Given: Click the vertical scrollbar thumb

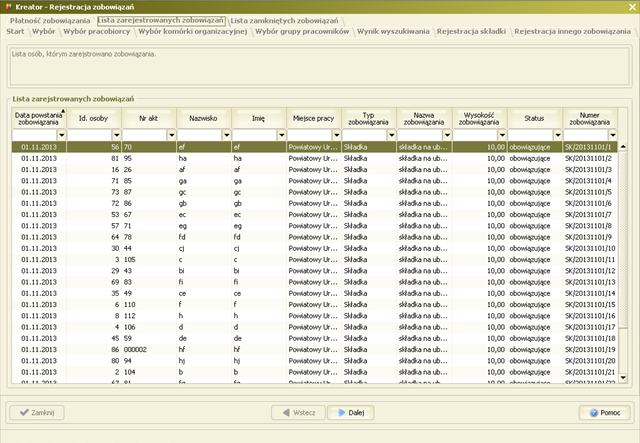Looking at the screenshot, I should pyautogui.click(x=623, y=239).
